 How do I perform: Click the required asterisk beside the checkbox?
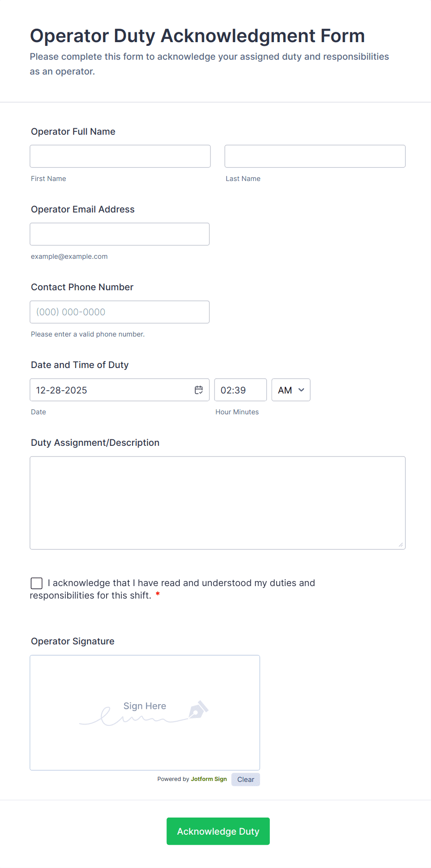pyautogui.click(x=158, y=596)
